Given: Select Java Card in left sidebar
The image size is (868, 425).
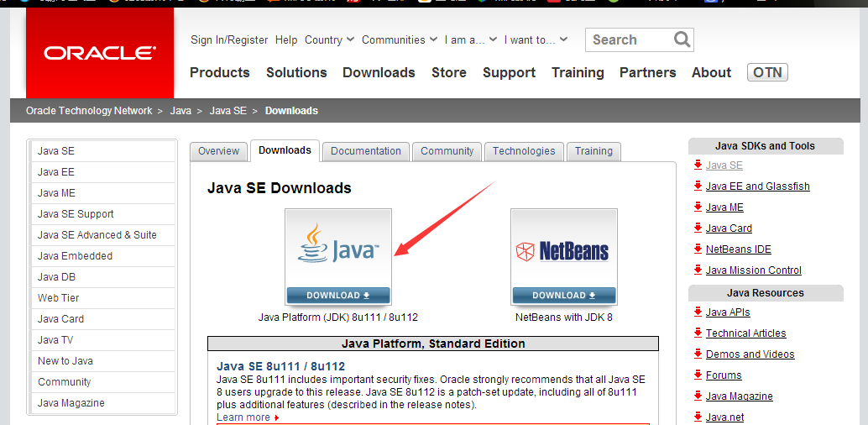Looking at the screenshot, I should click(x=103, y=319).
